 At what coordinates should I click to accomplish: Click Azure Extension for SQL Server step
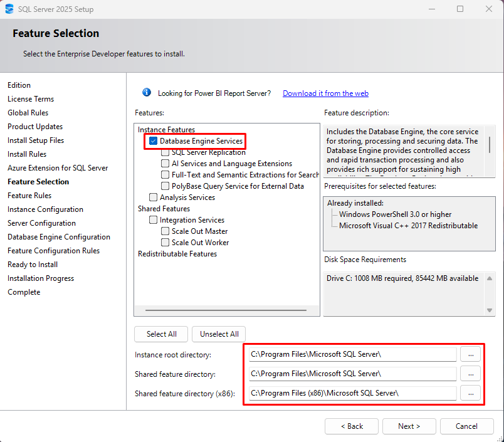[x=58, y=168]
